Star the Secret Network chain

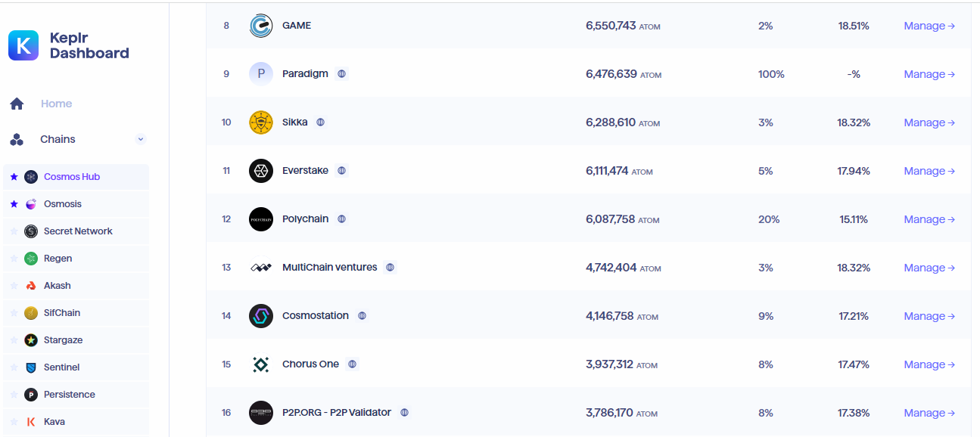14,231
